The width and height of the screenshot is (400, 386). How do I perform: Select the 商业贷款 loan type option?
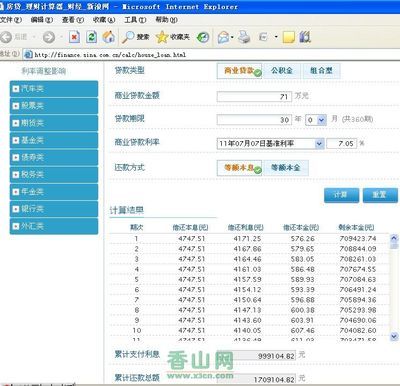point(239,71)
